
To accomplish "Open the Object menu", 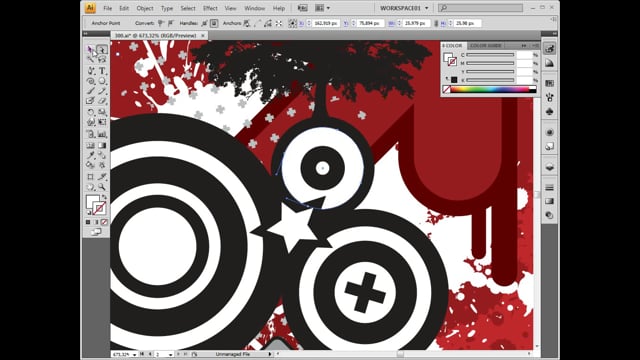I will [145, 8].
